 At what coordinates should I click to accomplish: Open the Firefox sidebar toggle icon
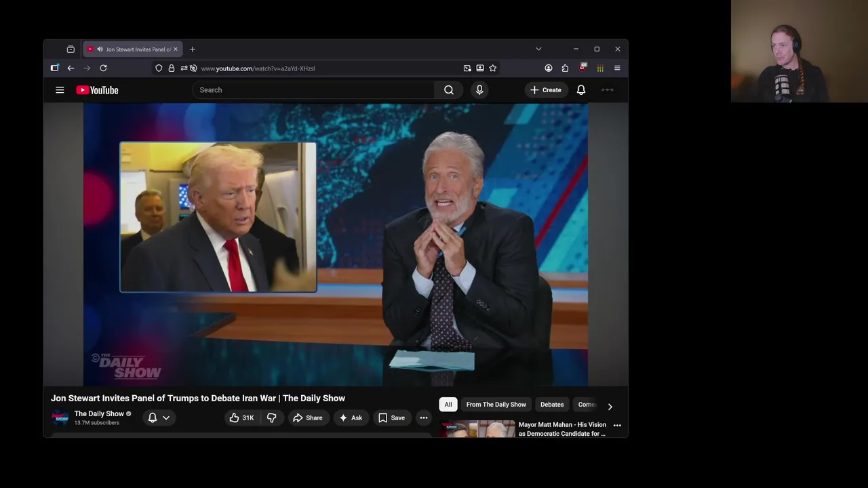(x=55, y=68)
